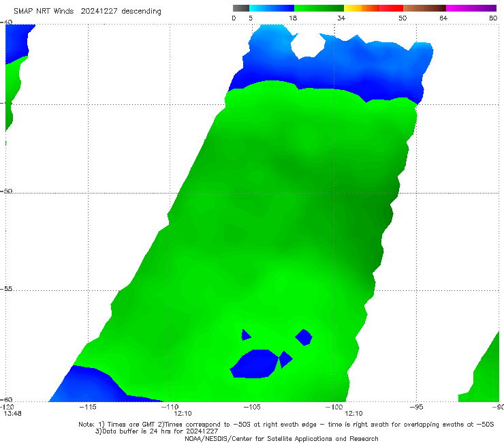Screen dimensions: 504x443
Task: Click the title text 'SMAP NRT Winds 20241227 descending'
Action: point(87,11)
